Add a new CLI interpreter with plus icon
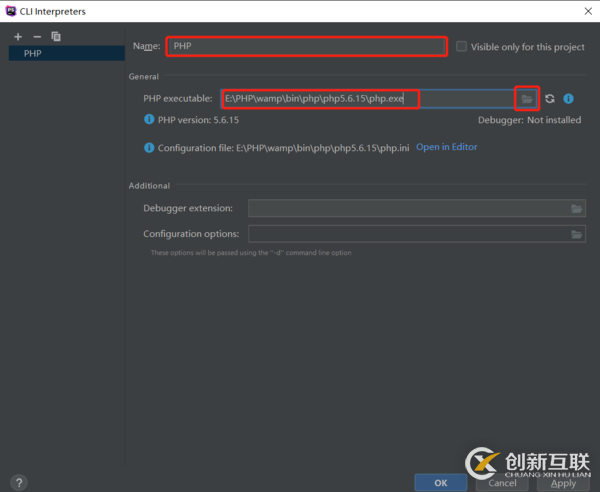The width and height of the screenshot is (600, 492). (18, 37)
